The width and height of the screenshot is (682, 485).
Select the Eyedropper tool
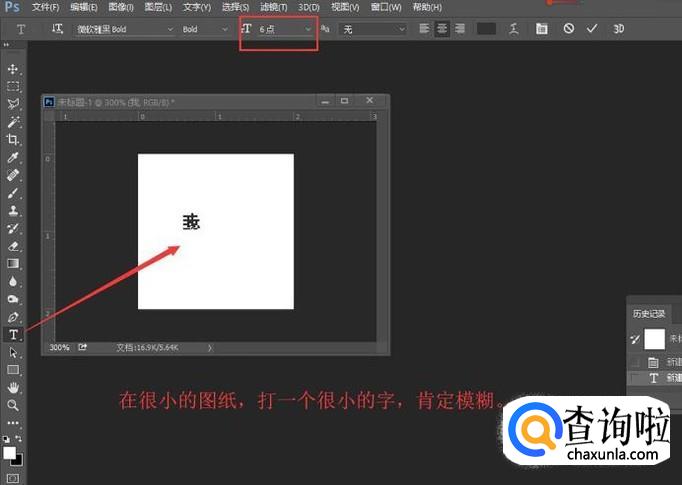tap(13, 157)
